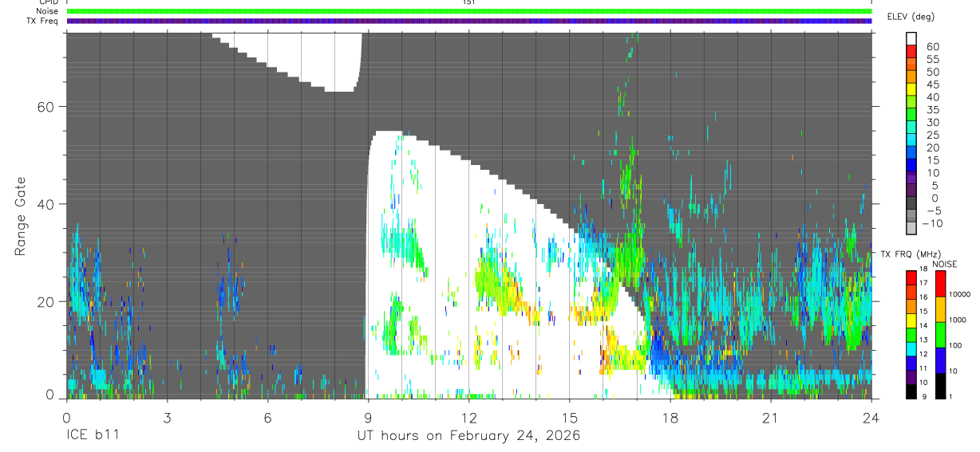
Task: Select the '18' tick on the UT hours axis
Action: [670, 419]
